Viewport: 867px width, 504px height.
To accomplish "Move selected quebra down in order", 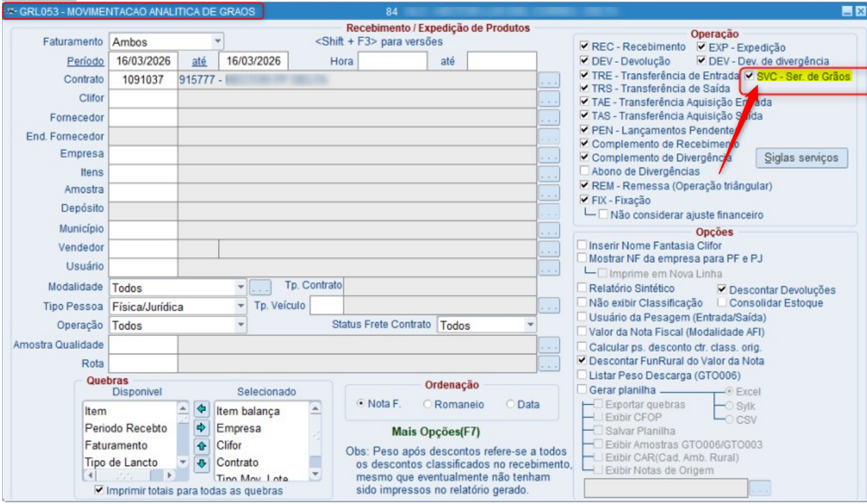I will [202, 463].
